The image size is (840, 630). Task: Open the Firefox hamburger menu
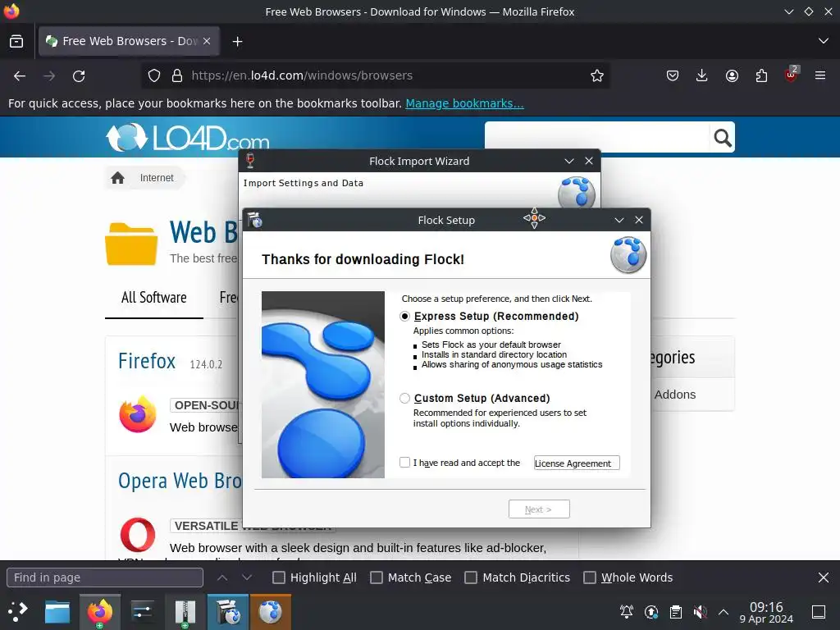(820, 75)
